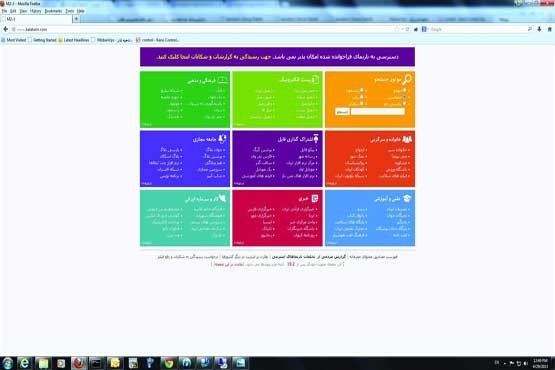Click the complaints link in purple banner

(x=214, y=57)
